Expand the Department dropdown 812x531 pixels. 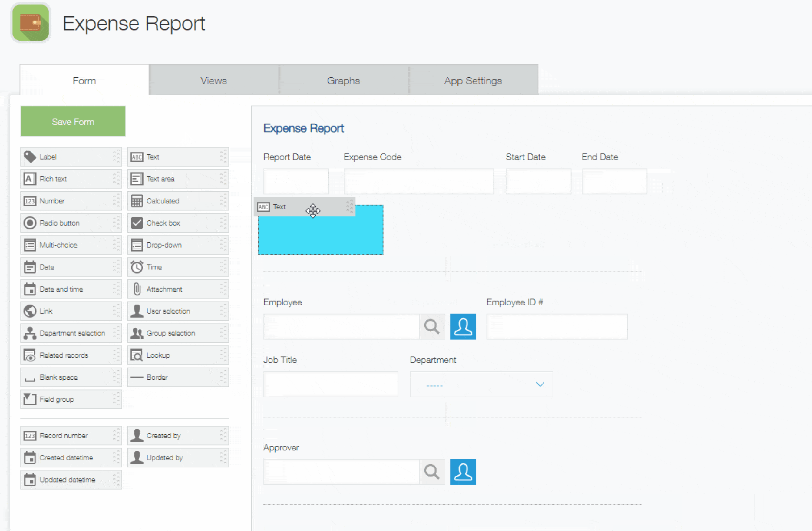point(481,384)
